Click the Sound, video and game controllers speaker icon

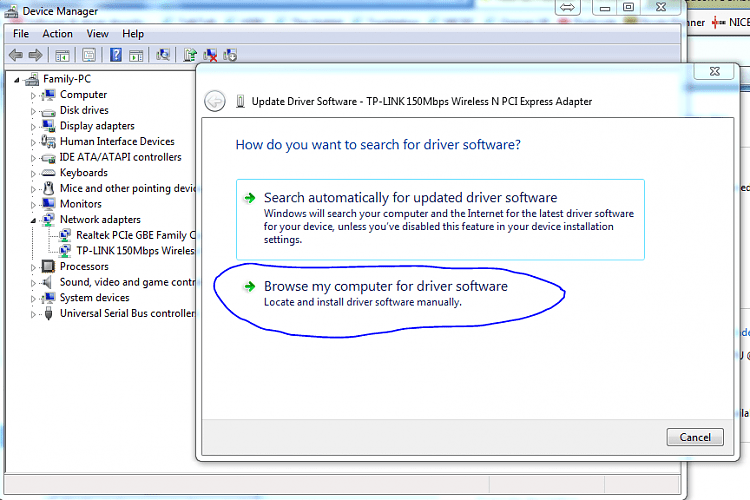[47, 282]
